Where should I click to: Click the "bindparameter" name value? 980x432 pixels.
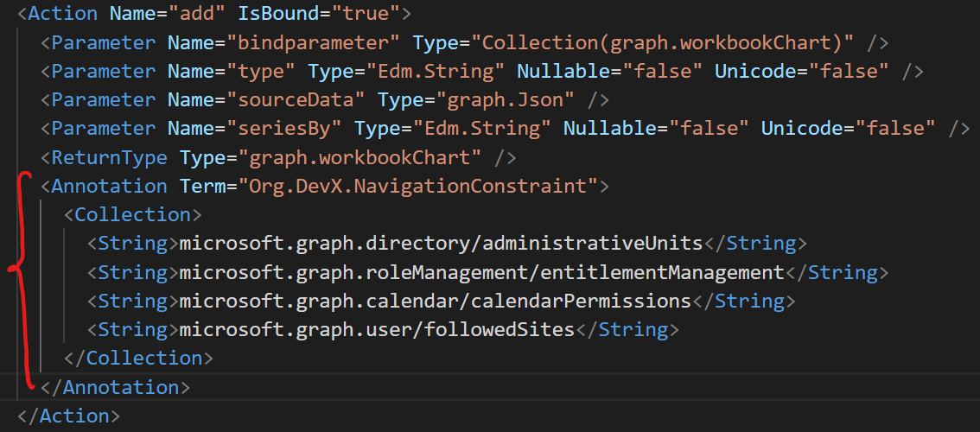[314, 42]
